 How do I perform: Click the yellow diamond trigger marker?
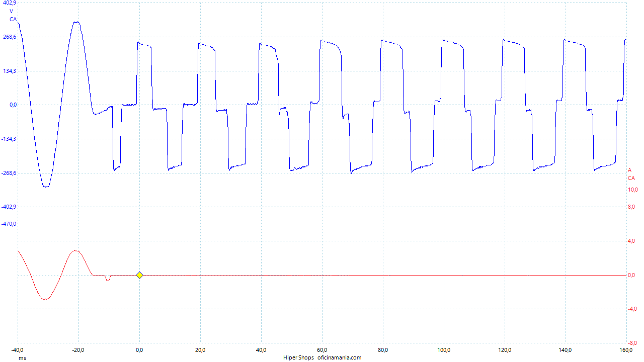click(139, 275)
